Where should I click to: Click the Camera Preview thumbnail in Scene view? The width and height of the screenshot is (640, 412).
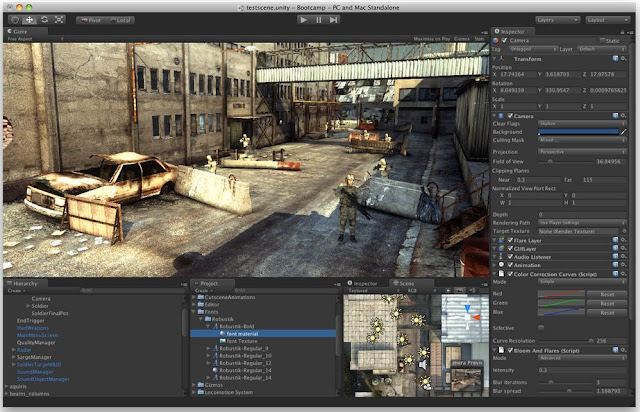[466, 379]
